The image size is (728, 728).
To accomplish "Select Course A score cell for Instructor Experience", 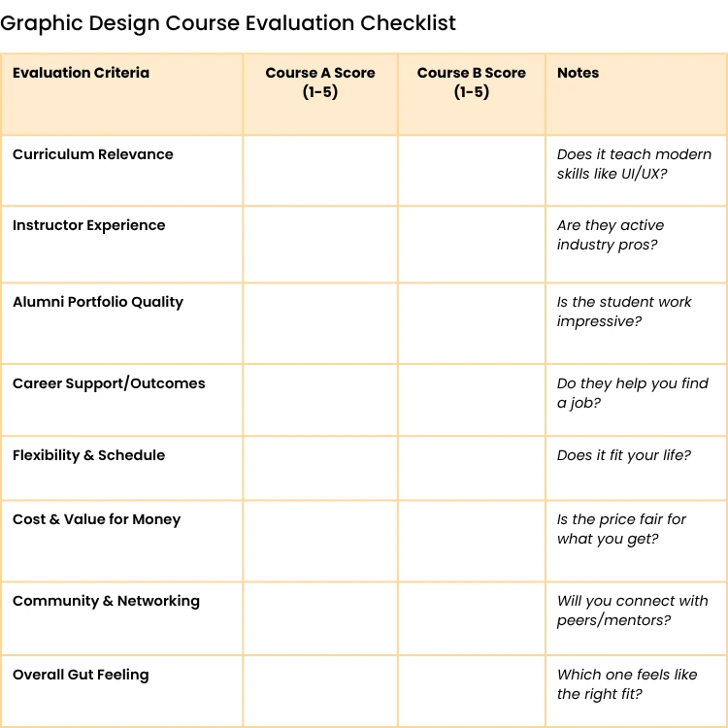I will pos(320,244).
